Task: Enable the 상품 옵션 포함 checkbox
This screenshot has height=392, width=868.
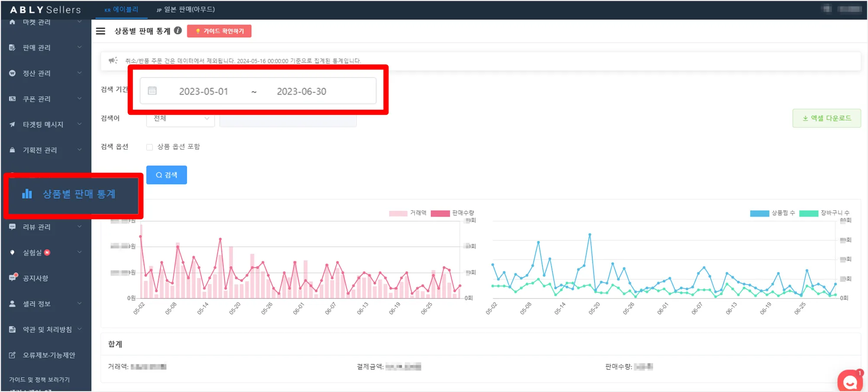Action: (149, 147)
